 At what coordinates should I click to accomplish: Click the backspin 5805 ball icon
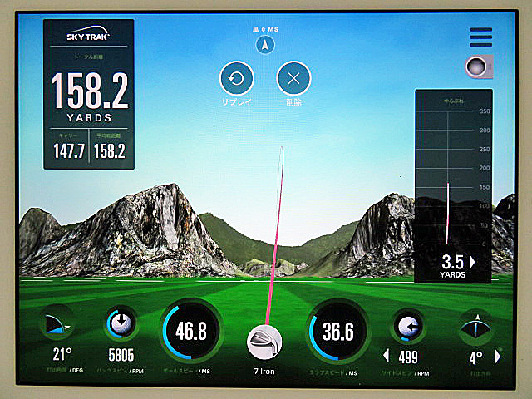tap(121, 323)
